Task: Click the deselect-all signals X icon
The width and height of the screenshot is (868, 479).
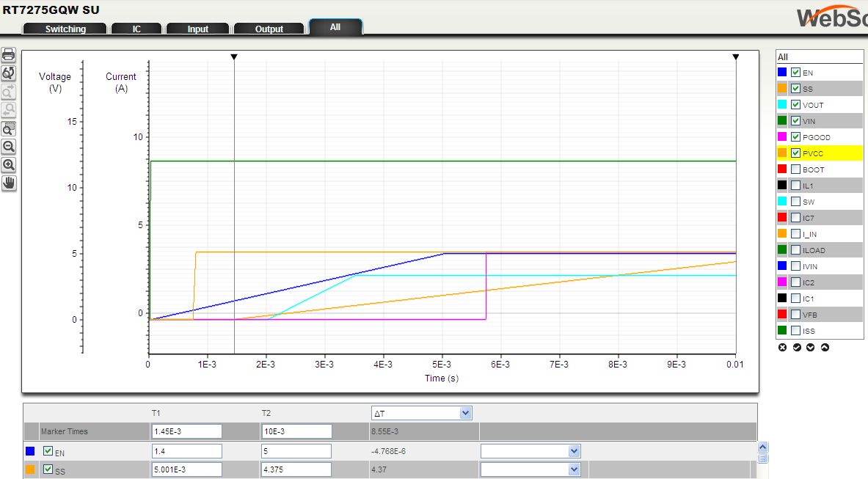Action: [x=782, y=347]
